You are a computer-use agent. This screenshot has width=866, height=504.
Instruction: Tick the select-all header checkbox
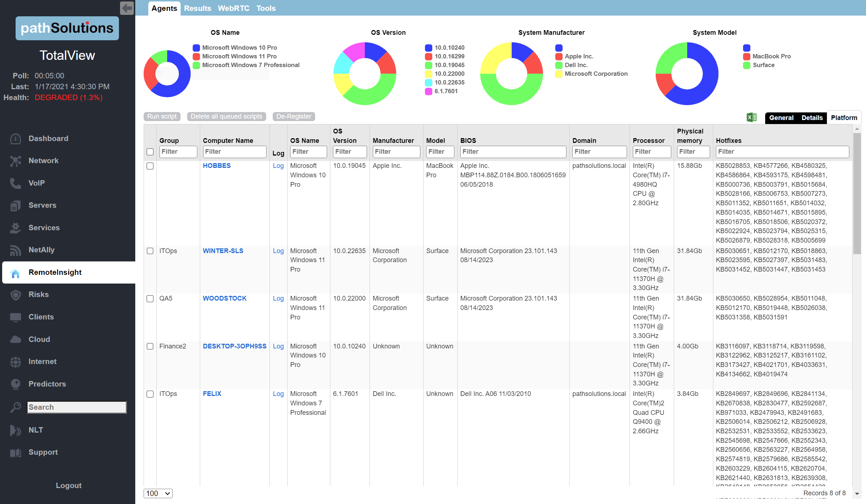(x=150, y=152)
